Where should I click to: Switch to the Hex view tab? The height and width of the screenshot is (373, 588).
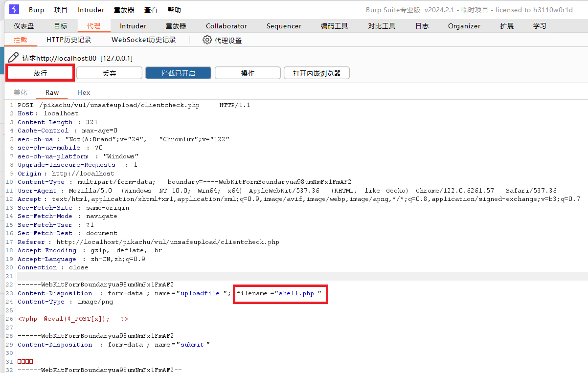84,92
